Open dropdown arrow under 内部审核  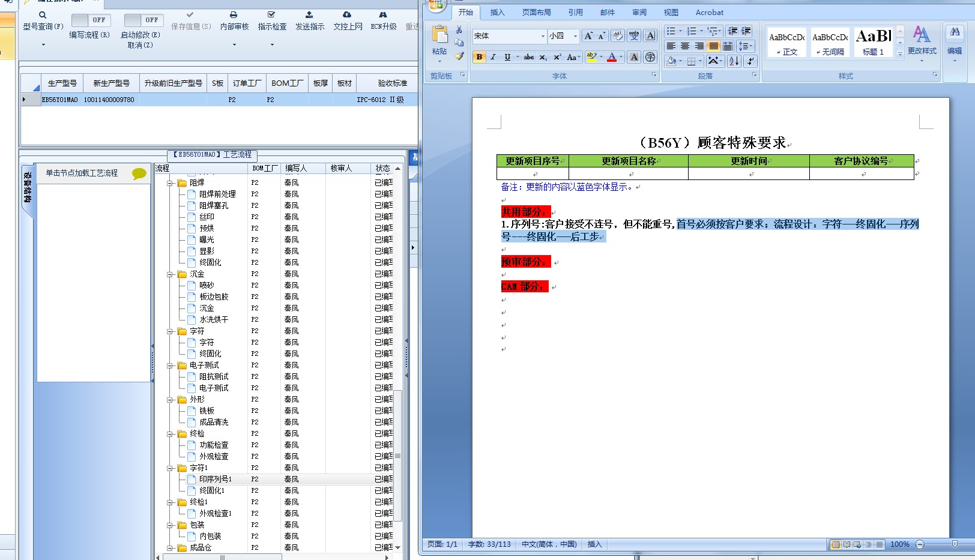click(x=234, y=45)
